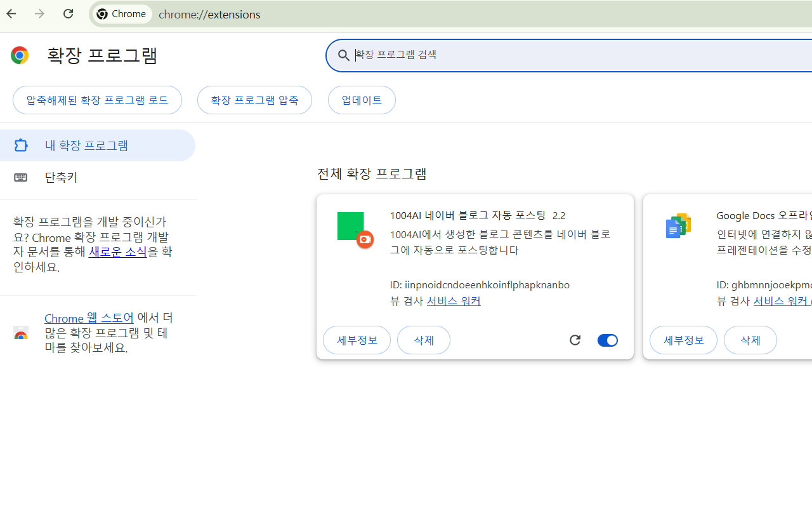The width and height of the screenshot is (812, 508).
Task: Go back with the browser back arrow
Action: click(11, 14)
